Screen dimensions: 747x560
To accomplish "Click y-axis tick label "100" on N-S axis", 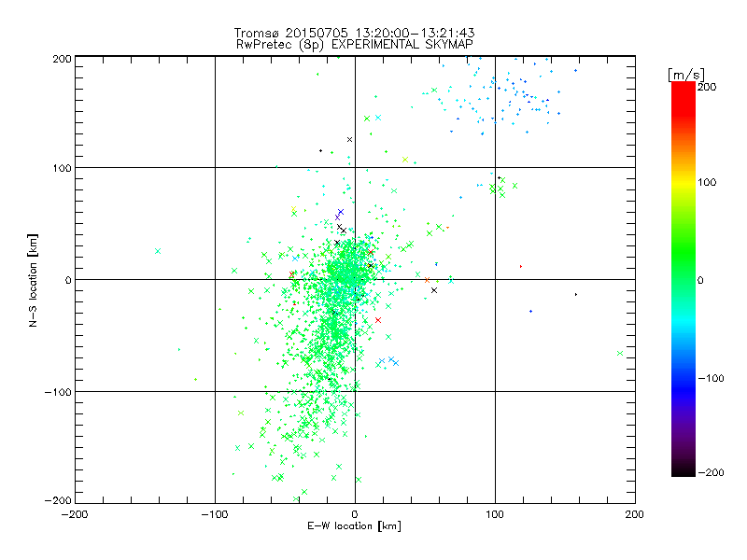I will click(63, 168).
